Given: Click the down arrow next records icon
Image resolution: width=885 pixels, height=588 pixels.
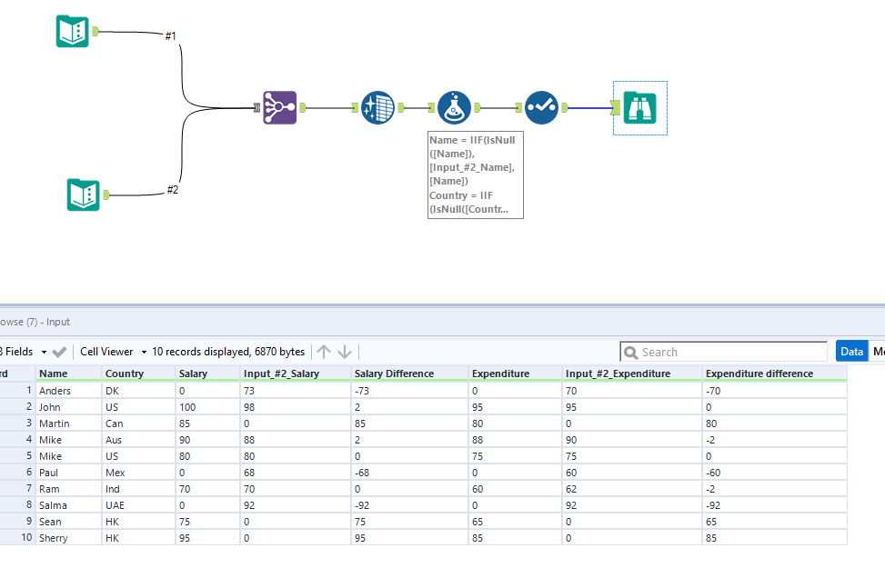Looking at the screenshot, I should pyautogui.click(x=345, y=352).
